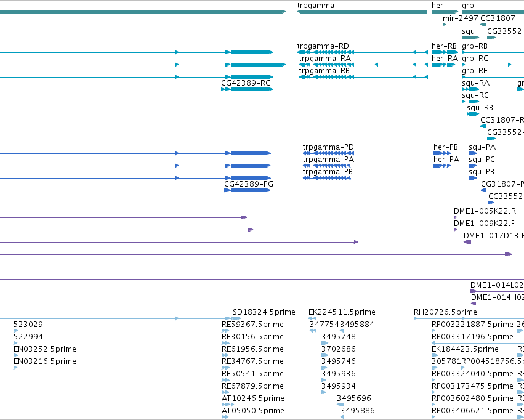Viewport: 524px width, 420px height.
Task: Click EST label SD18324.5prime
Action: (264, 312)
